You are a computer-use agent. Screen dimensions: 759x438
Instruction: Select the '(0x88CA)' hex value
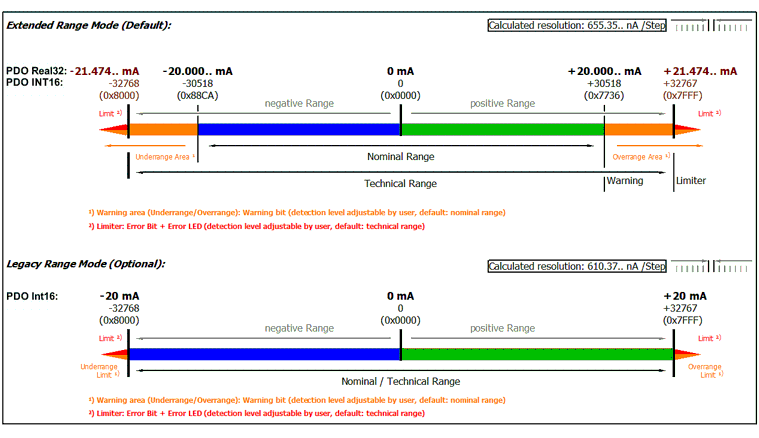pyautogui.click(x=197, y=95)
